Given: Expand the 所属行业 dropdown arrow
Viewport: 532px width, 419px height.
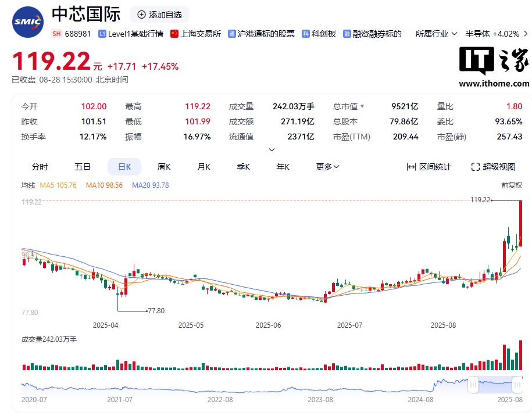Looking at the screenshot, I should click(454, 34).
